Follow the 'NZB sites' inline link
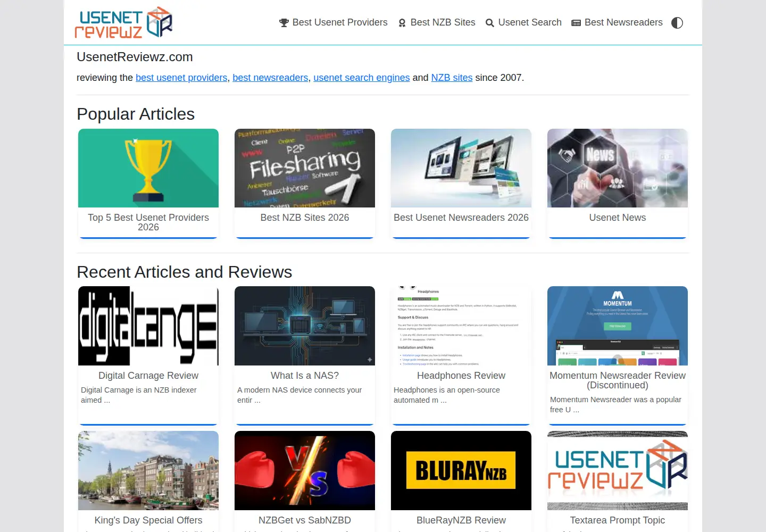 452,78
